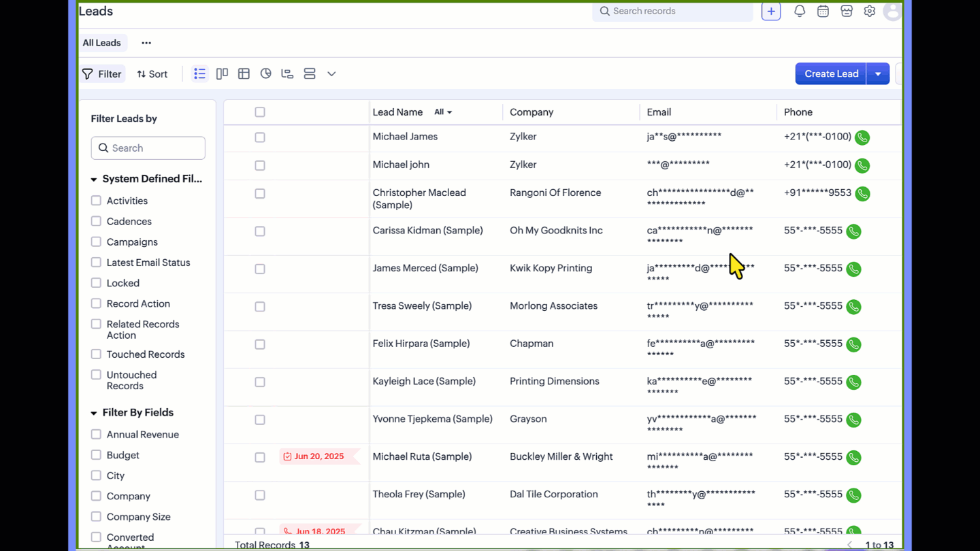Image resolution: width=980 pixels, height=551 pixels.
Task: Click the filter Search input
Action: (148, 148)
